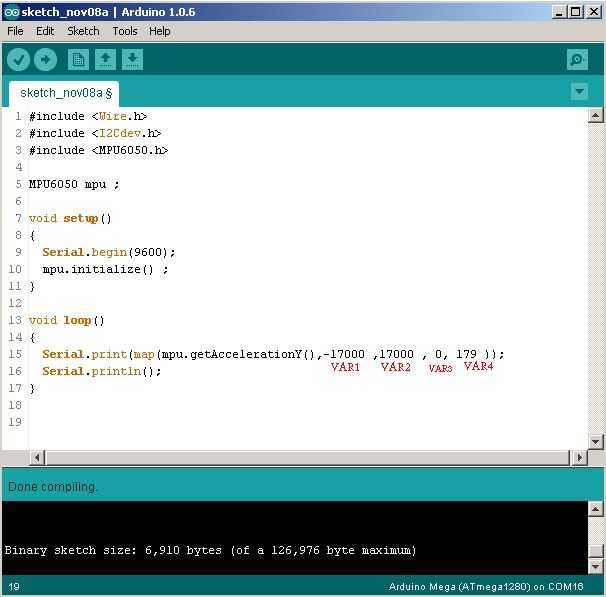Click the 'void loop()' line
Image resolution: width=606 pixels, height=597 pixels.
coord(66,320)
